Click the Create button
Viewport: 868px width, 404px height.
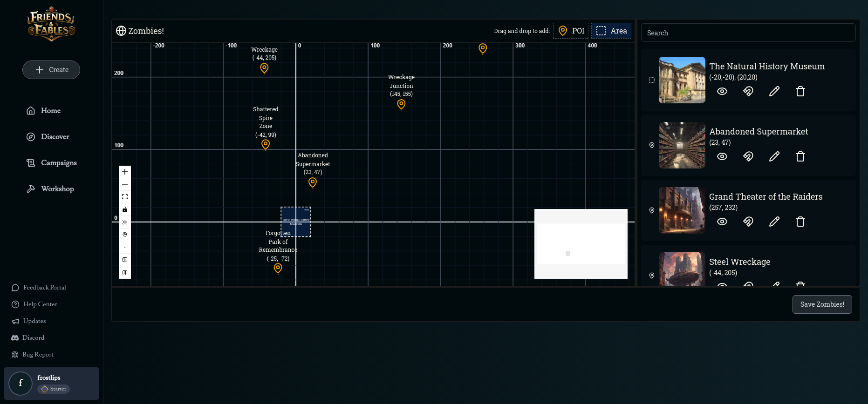pyautogui.click(x=51, y=70)
